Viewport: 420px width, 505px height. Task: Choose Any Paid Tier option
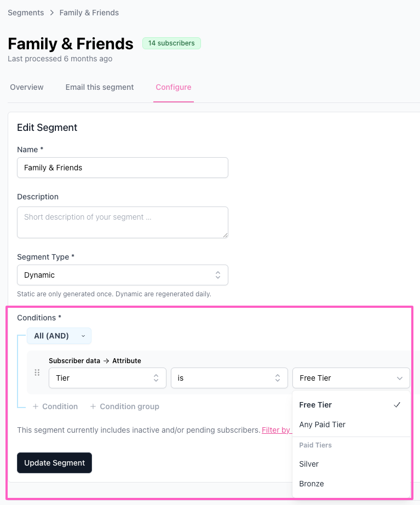[323, 424]
